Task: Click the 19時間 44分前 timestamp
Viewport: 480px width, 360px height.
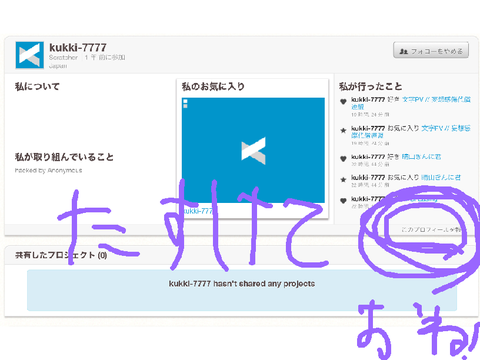Action: pyautogui.click(x=370, y=143)
